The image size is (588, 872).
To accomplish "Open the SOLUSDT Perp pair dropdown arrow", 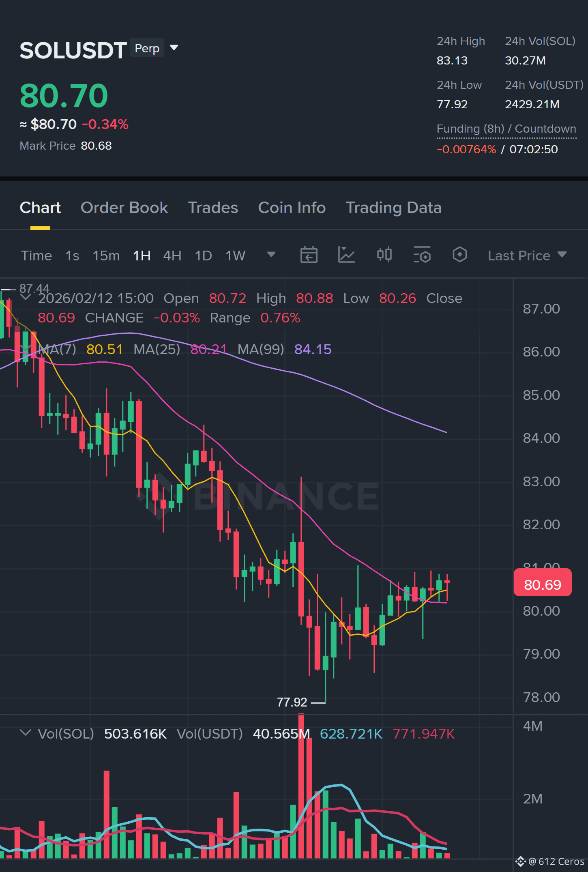I will click(174, 48).
